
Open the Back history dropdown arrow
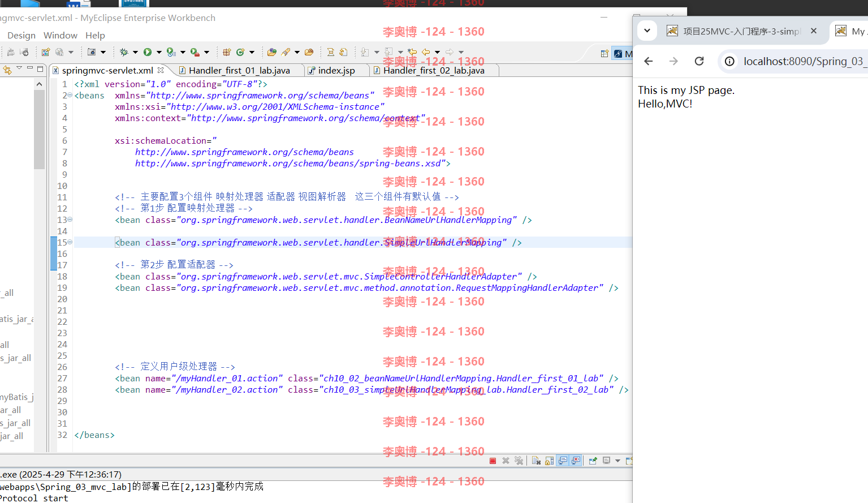tap(437, 52)
